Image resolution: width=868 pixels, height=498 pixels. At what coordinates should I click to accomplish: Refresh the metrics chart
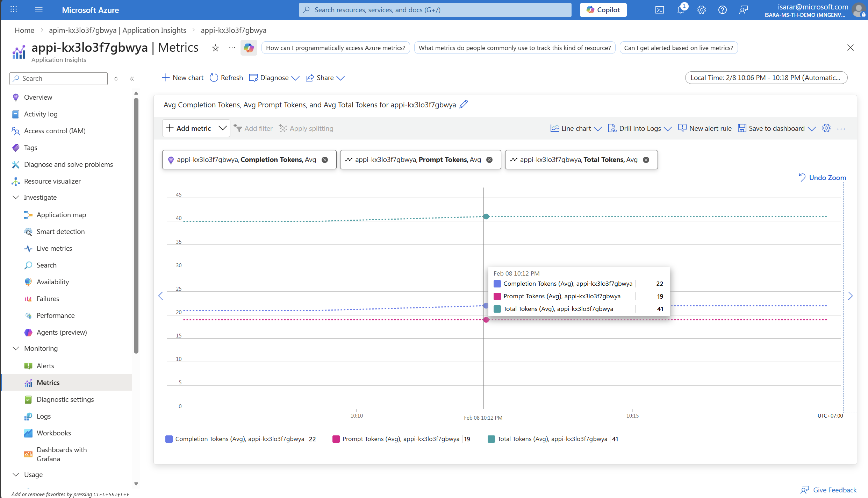point(226,78)
